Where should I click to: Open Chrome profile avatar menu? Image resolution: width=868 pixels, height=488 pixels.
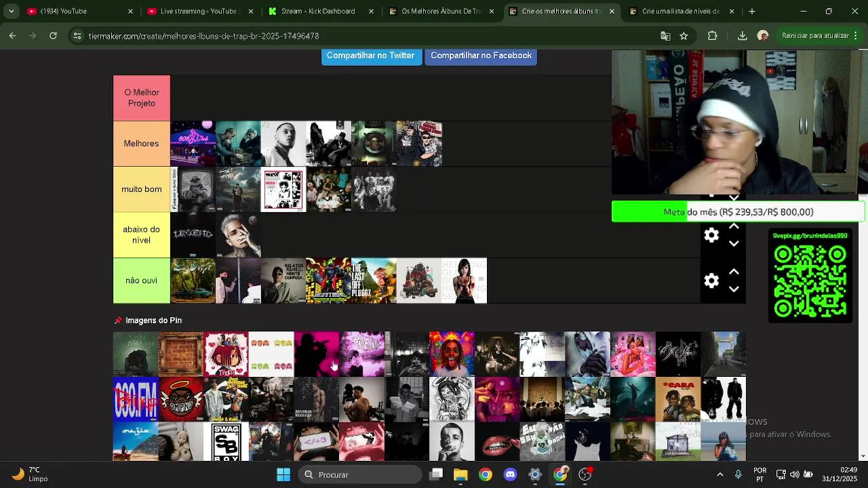763,36
